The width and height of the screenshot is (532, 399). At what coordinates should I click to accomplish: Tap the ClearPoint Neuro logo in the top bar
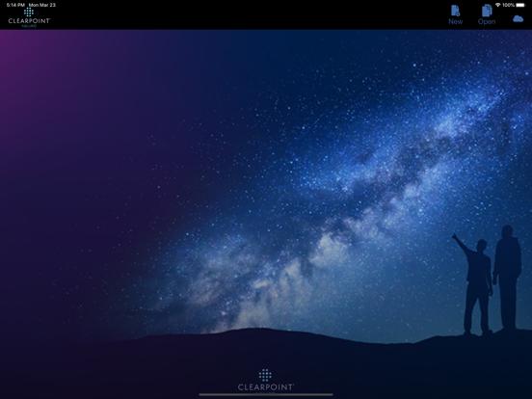[x=29, y=18]
